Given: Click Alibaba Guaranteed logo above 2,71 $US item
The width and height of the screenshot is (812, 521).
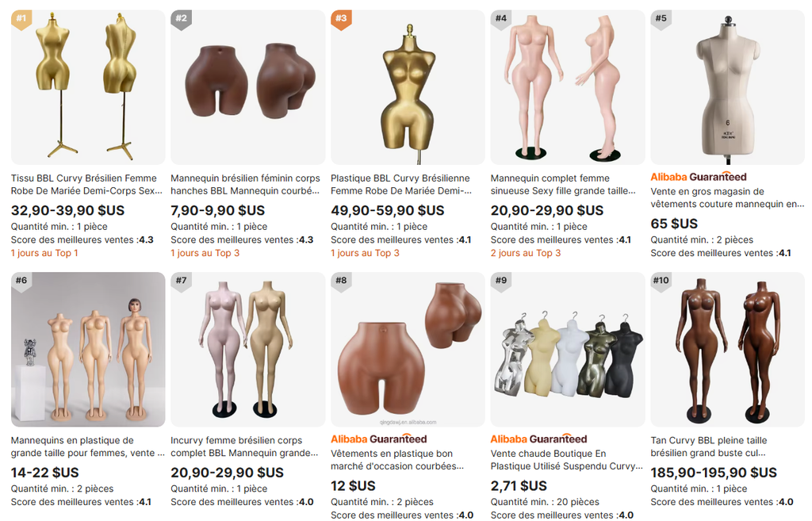Looking at the screenshot, I should click(x=538, y=439).
